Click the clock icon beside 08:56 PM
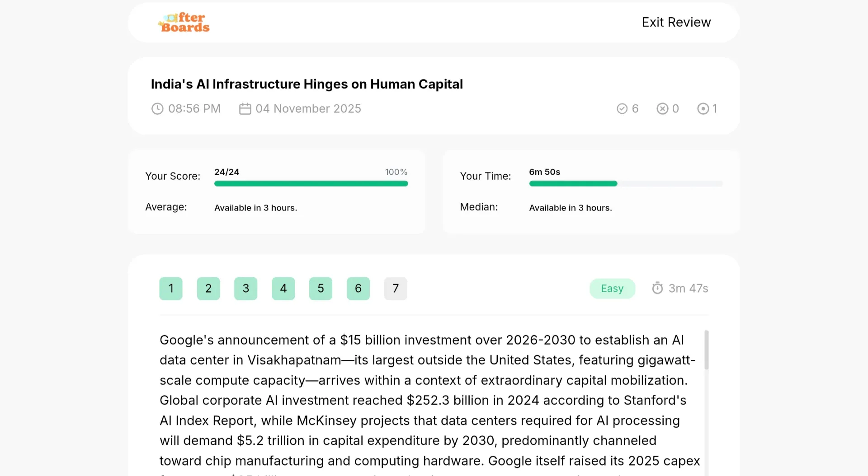 [157, 109]
